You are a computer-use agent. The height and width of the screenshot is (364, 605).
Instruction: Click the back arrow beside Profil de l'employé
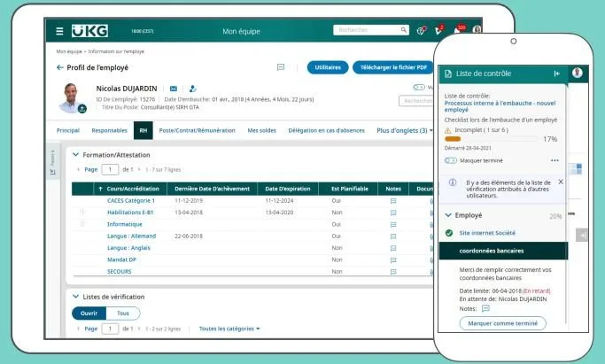[x=60, y=67]
